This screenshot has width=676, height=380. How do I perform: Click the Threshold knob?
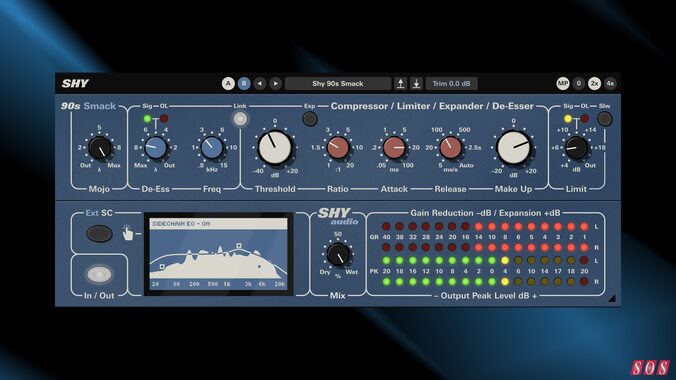point(275,148)
